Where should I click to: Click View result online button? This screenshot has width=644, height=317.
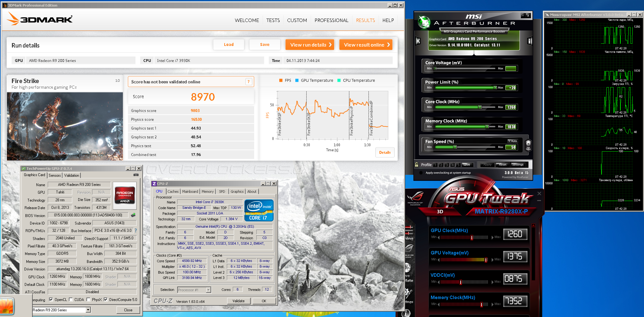(x=366, y=45)
